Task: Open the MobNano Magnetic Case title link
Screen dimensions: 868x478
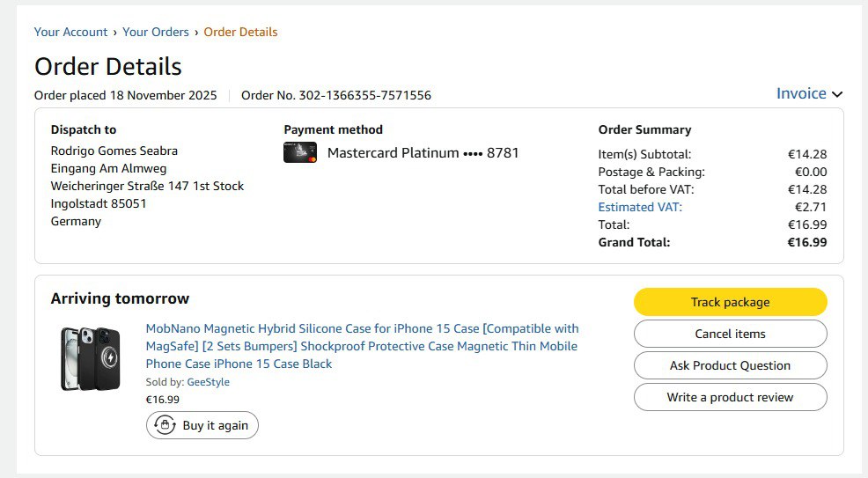Action: pos(362,346)
